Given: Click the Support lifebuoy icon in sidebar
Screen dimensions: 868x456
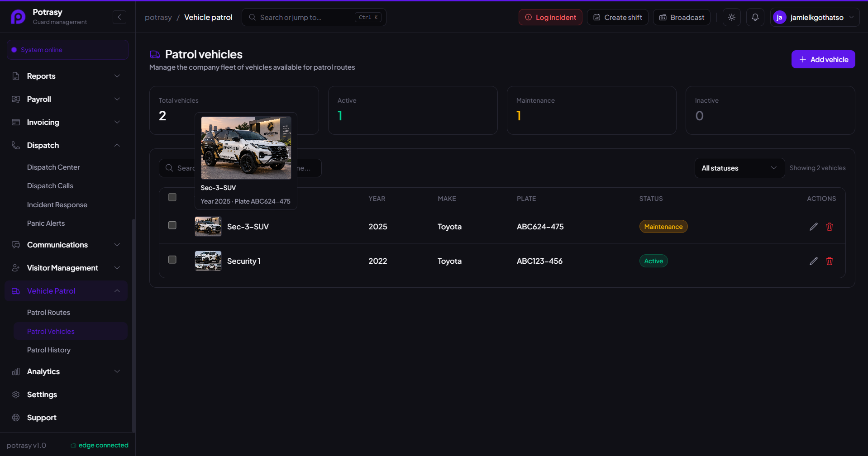Looking at the screenshot, I should 16,418.
